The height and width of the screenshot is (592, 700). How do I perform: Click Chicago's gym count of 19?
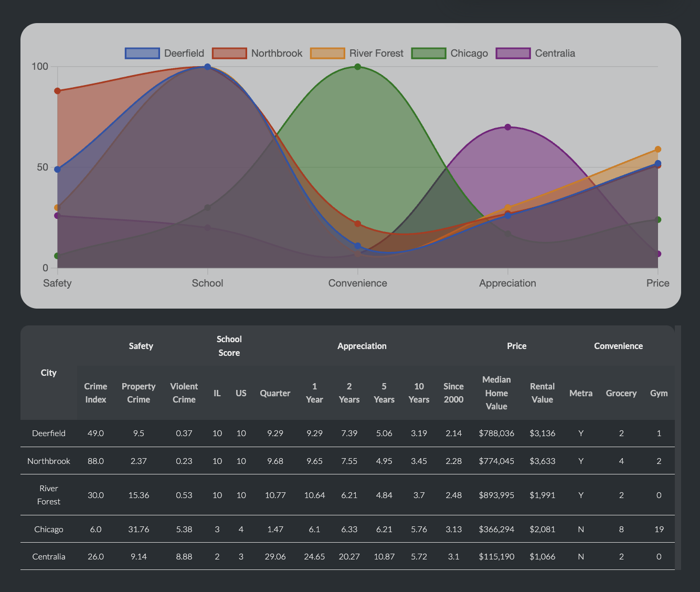[659, 529]
